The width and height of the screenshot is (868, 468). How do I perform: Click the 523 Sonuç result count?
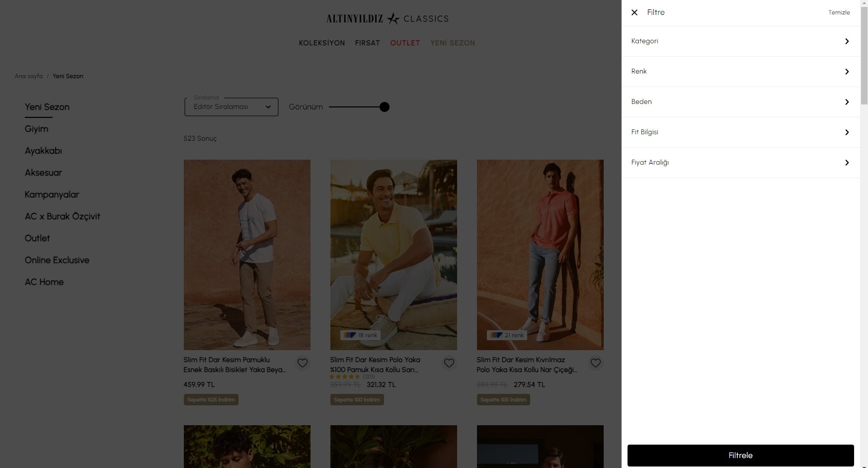(200, 139)
